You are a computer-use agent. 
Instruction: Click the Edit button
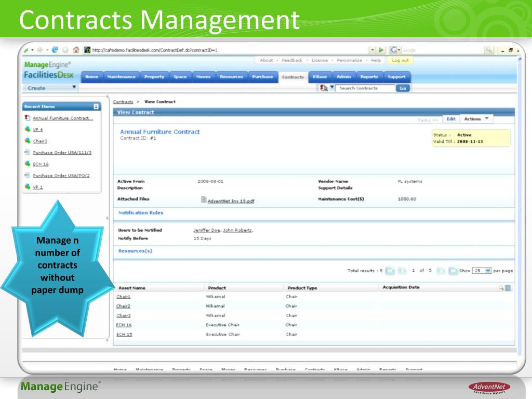[x=451, y=119]
